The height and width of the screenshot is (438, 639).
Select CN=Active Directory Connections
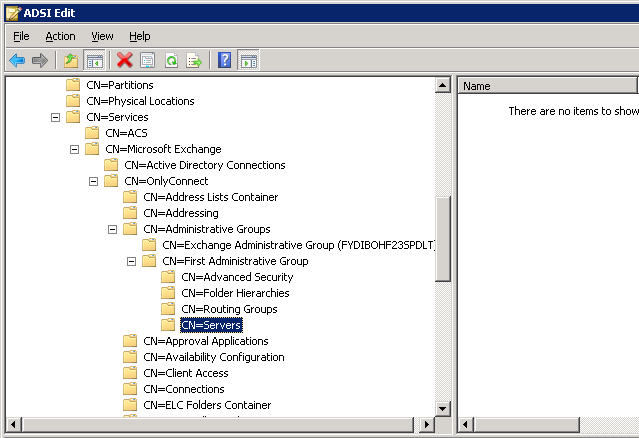pos(205,165)
